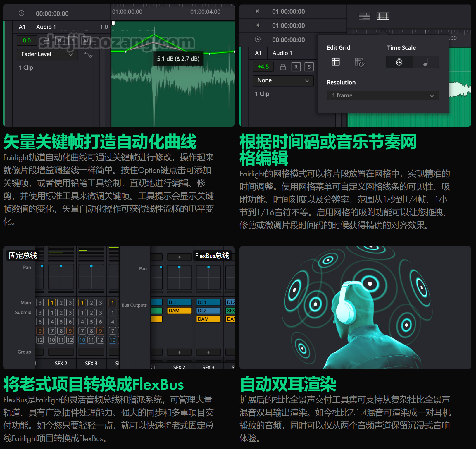The image size is (476, 449).
Task: Click the plus button above the DL1 bus output
Action: tap(179, 257)
